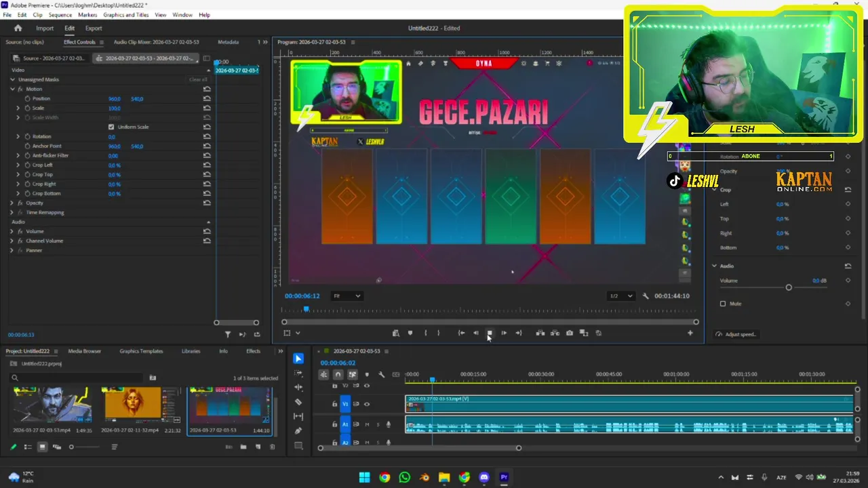The image size is (868, 488).
Task: Click the Mark In bracket icon
Action: click(x=425, y=333)
